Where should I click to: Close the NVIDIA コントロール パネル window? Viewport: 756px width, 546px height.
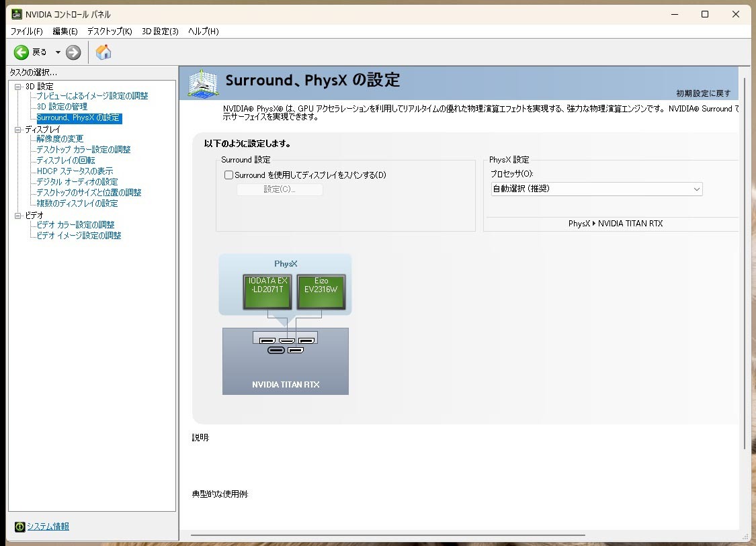[736, 15]
